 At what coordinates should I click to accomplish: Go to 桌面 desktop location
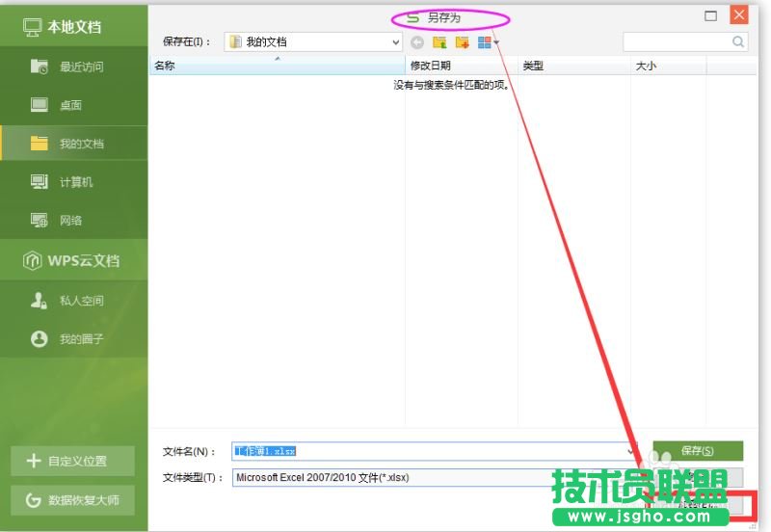[x=74, y=105]
